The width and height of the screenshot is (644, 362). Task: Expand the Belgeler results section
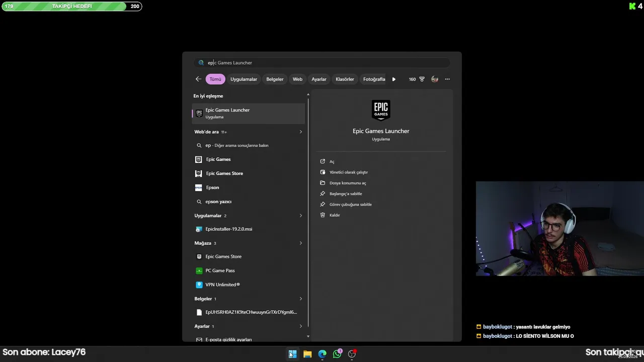pyautogui.click(x=301, y=299)
